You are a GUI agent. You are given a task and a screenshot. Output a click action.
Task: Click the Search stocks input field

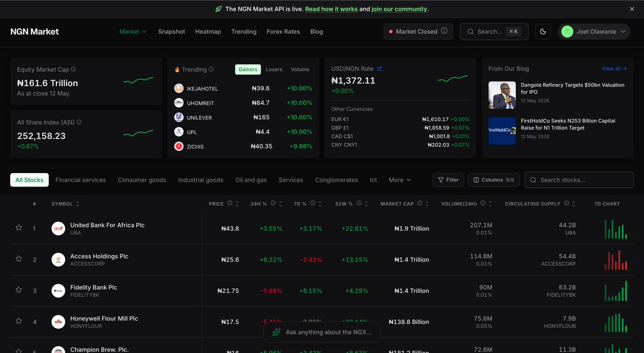579,180
